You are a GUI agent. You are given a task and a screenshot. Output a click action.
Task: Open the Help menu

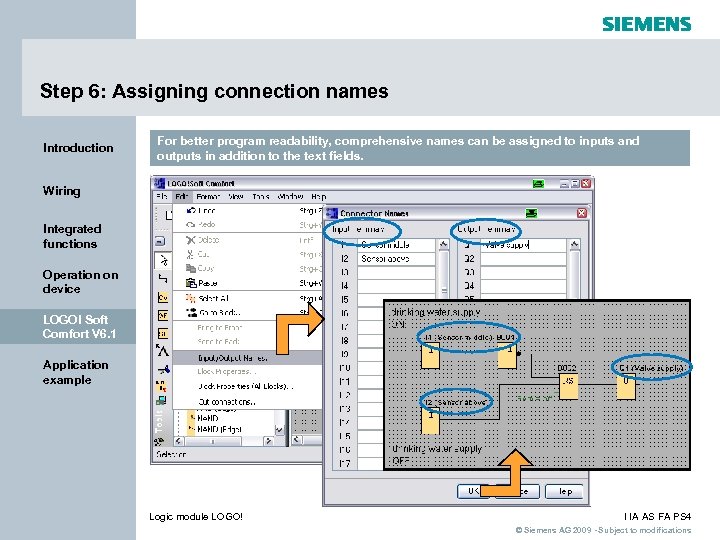click(319, 197)
